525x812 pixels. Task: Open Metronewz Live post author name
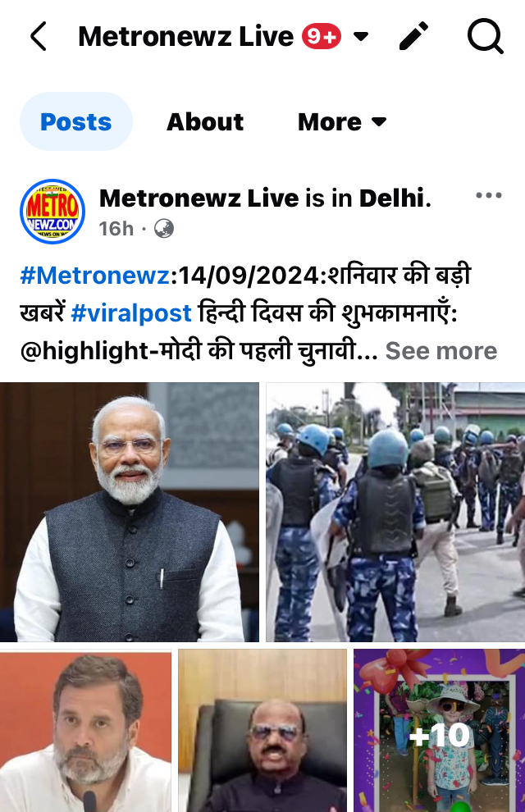[x=199, y=198]
